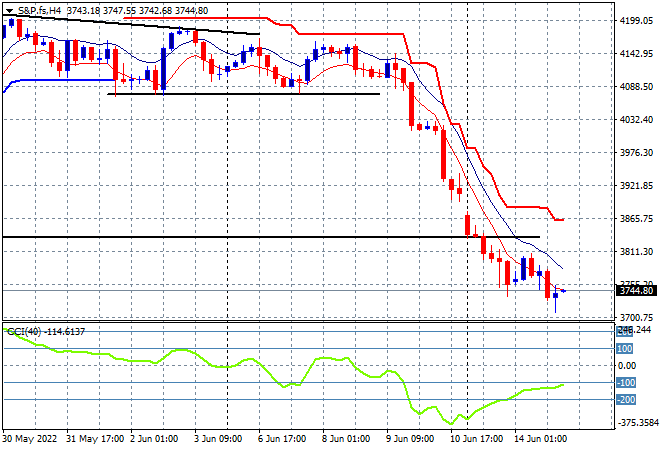Click the chart title dropdown triangle
Viewport: 660px width, 450px height.
9,11
